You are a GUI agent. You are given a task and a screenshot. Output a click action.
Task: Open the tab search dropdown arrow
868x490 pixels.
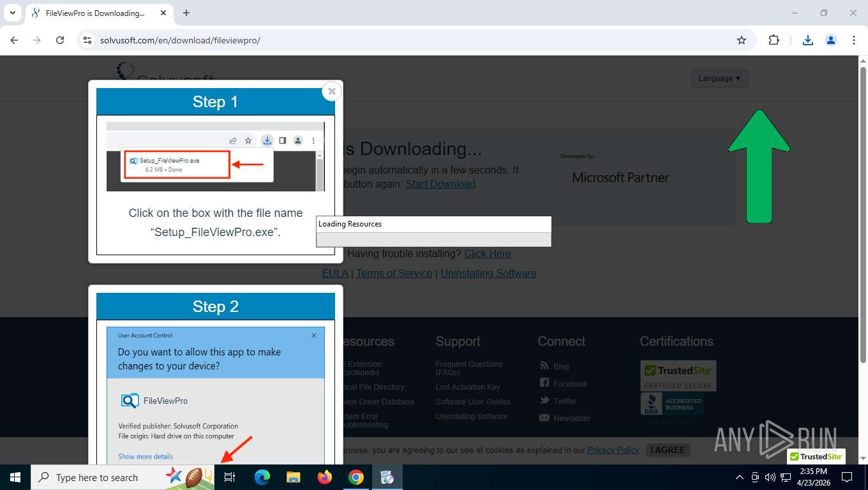12,13
